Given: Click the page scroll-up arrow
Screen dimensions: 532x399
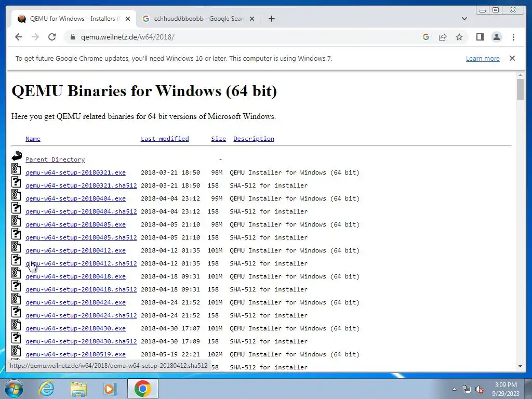Looking at the screenshot, I should tap(520, 75).
